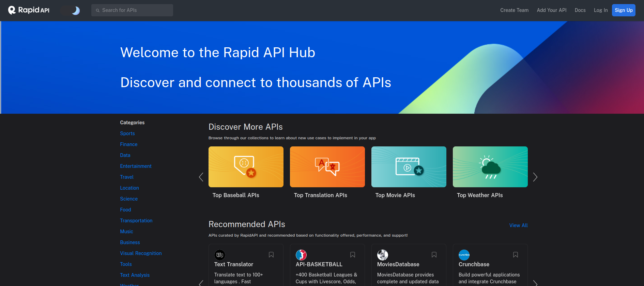Open Add Your API page
The height and width of the screenshot is (286, 644).
pyautogui.click(x=552, y=10)
